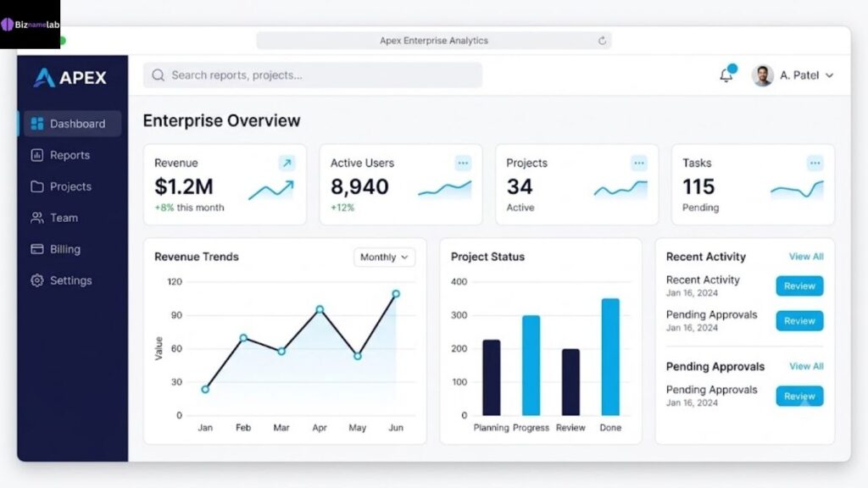Click A. Patel profile avatar
This screenshot has height=488, width=868.
[x=762, y=75]
